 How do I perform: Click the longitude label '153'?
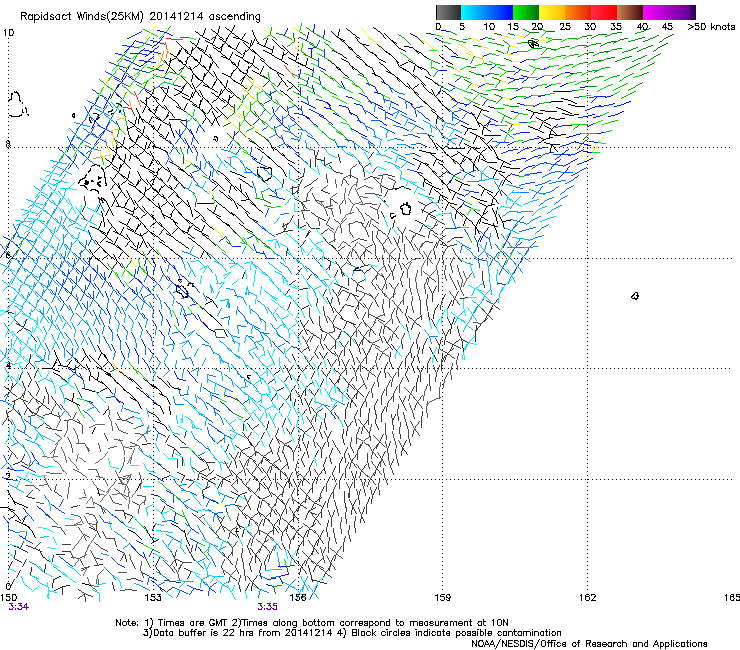pyautogui.click(x=153, y=598)
